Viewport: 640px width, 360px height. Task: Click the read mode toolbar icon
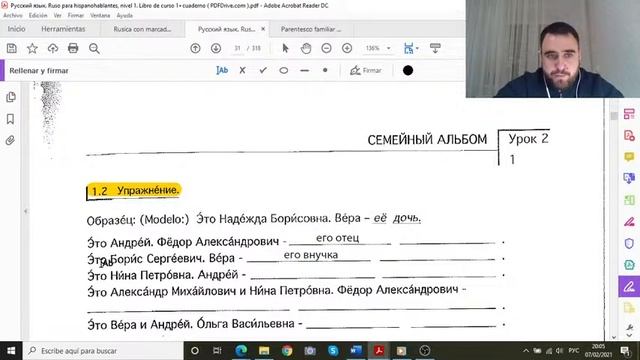tap(435, 49)
